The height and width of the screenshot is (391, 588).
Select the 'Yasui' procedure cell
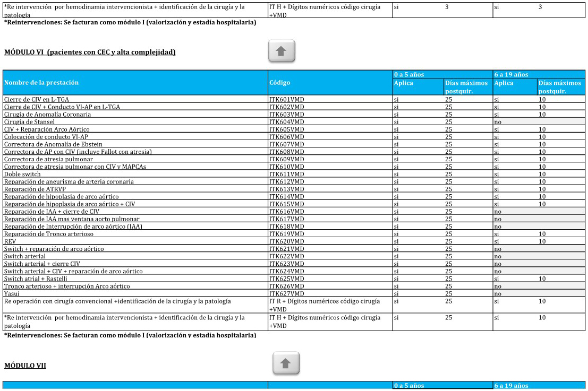coord(12,293)
